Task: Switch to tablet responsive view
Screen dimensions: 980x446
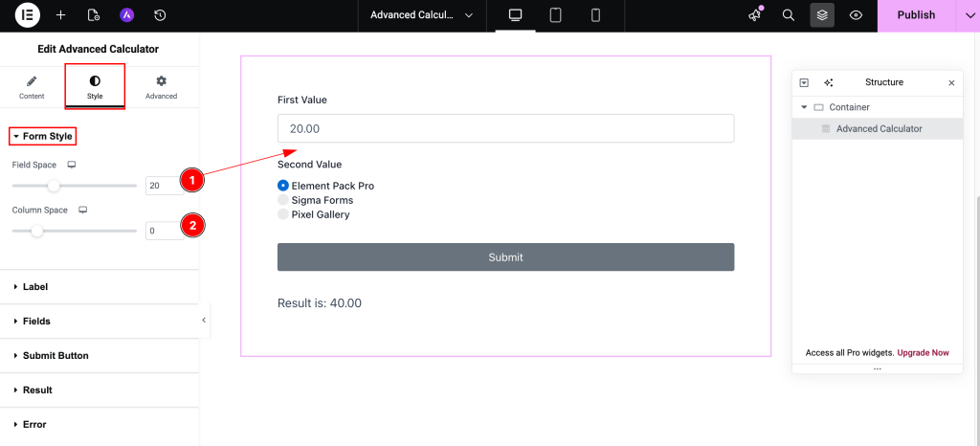Action: tap(555, 15)
